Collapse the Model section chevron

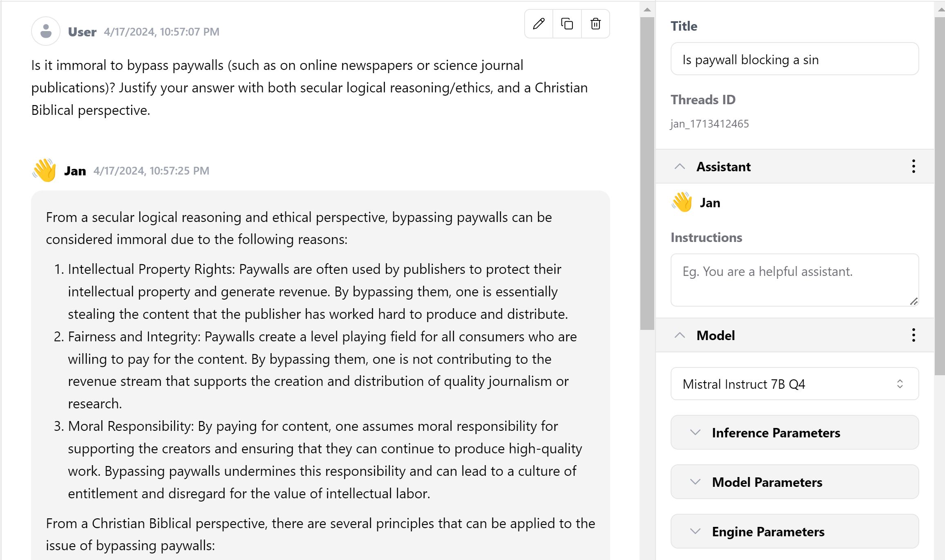click(x=679, y=335)
